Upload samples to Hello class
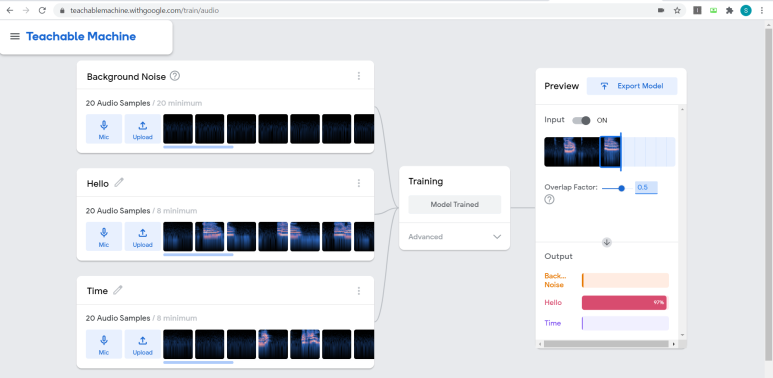773x378 pixels. coord(142,237)
